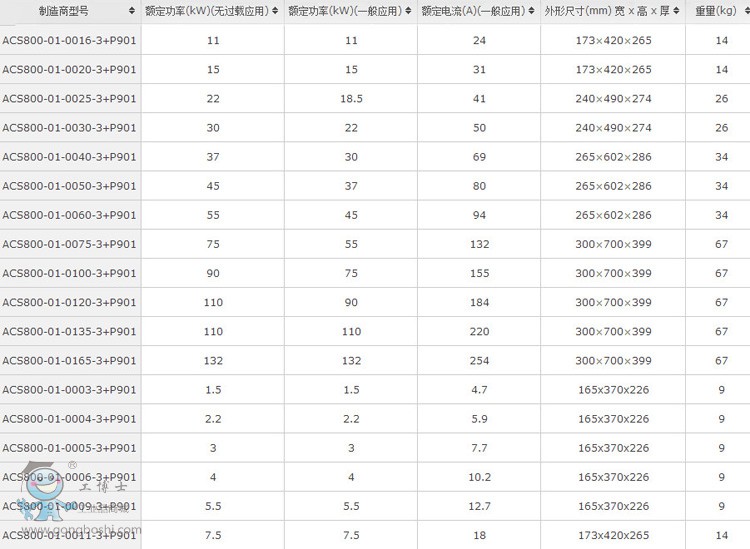750x549 pixels.
Task: Click dimension 165x370x226 in 0004 row
Action: (613, 419)
